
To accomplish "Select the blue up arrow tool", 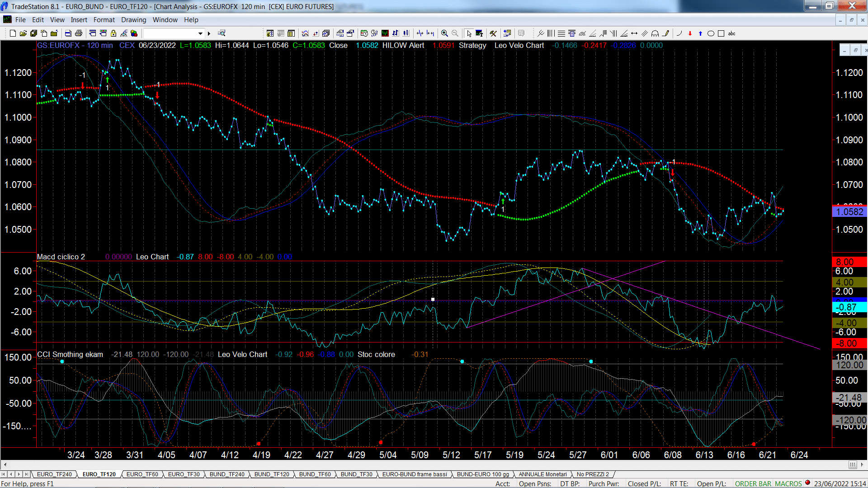I will (700, 33).
